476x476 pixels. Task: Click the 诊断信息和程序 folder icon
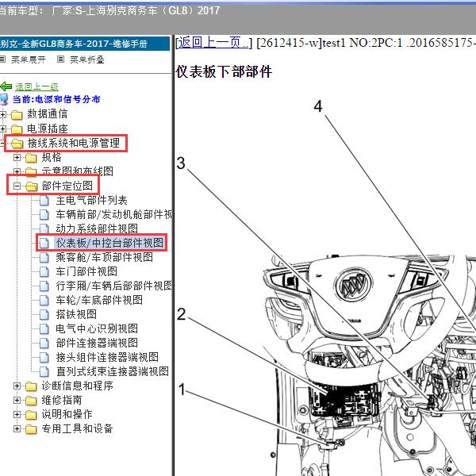[31, 386]
